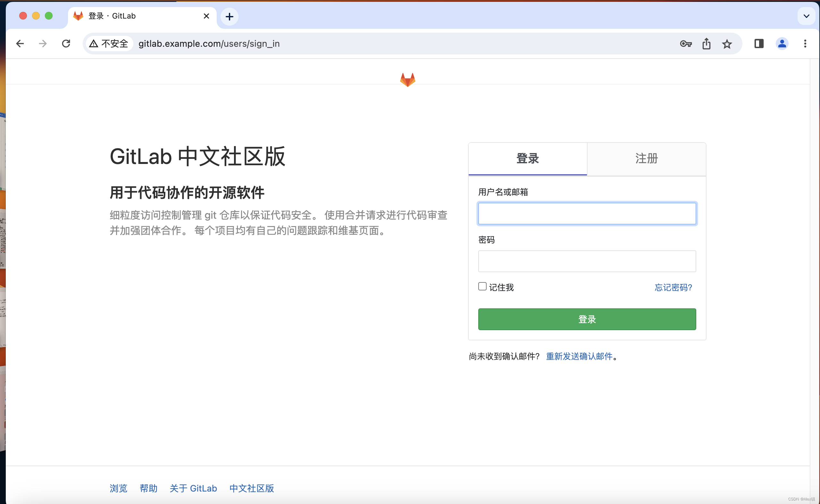The image size is (820, 504).
Task: Click the 密码 password input field
Action: [587, 261]
